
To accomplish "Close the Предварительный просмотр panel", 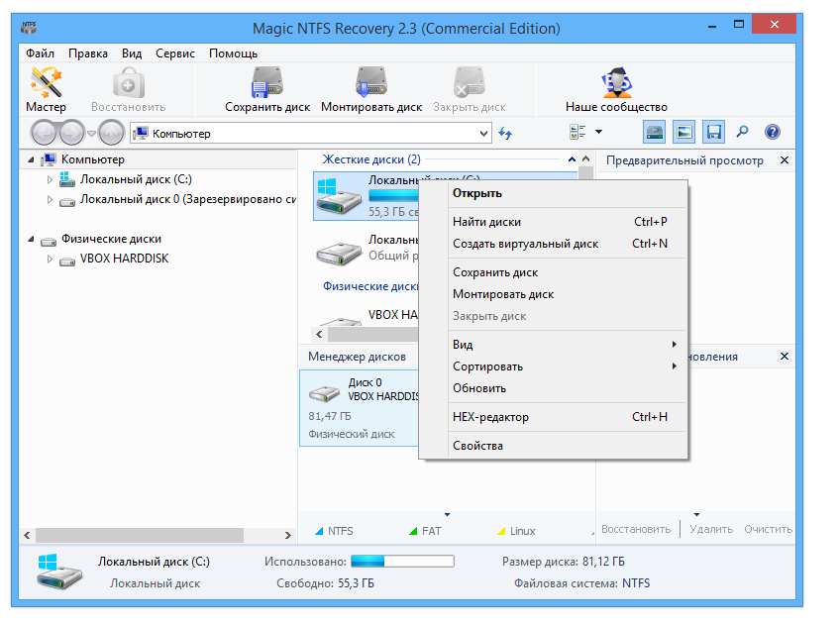I will tap(785, 160).
